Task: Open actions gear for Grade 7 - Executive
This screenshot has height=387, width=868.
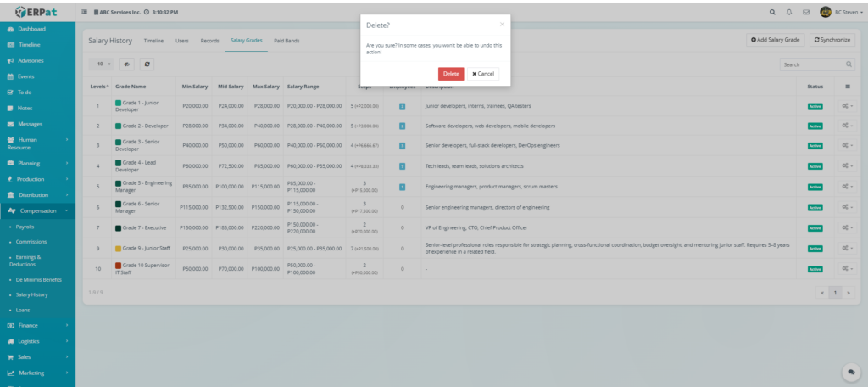Action: [847, 227]
